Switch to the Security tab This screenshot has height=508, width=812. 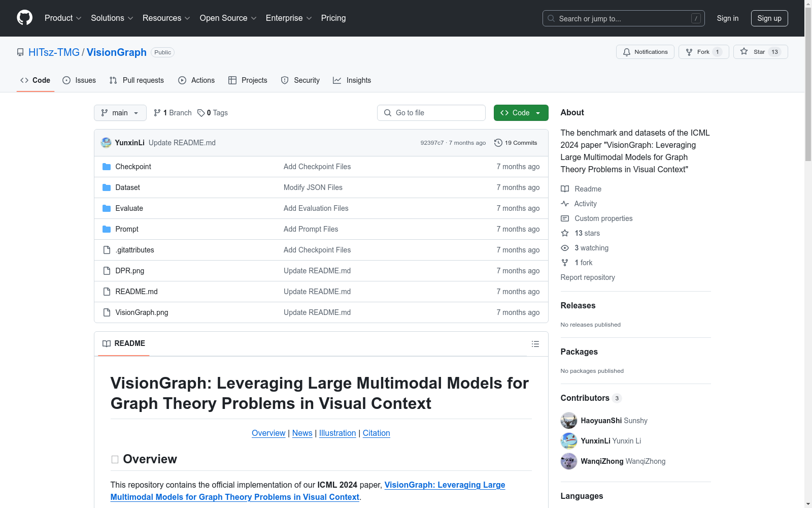[300, 80]
